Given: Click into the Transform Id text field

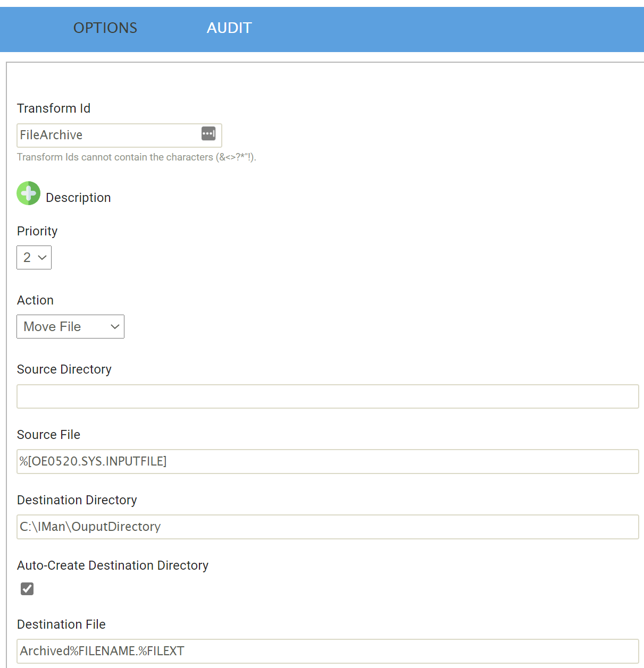Looking at the screenshot, I should click(106, 136).
